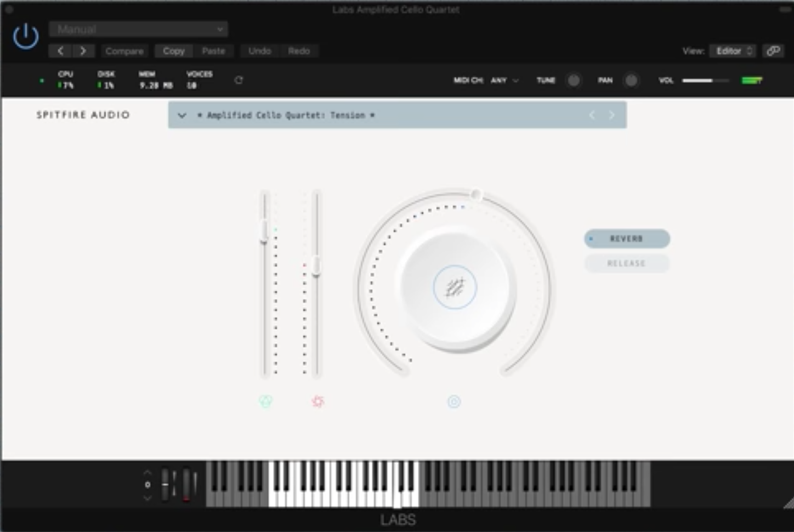This screenshot has height=532, width=794.
Task: Select previous patch in preset bar
Action: click(x=592, y=115)
